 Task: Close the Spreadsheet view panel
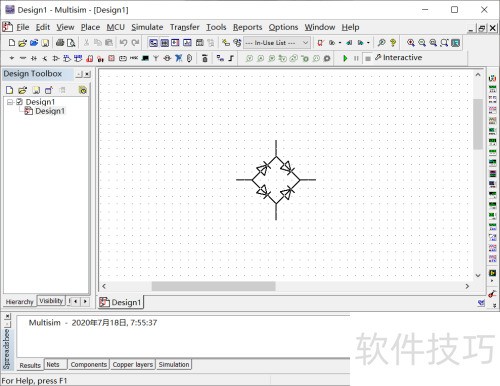click(7, 316)
